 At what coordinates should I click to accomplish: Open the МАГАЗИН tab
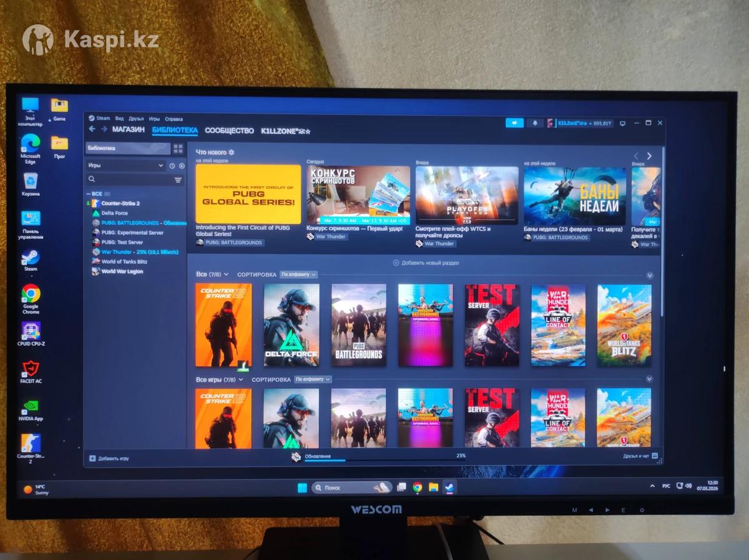click(x=128, y=130)
